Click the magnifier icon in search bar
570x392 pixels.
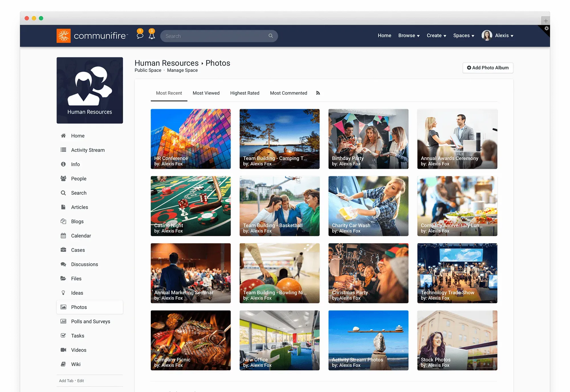tap(270, 36)
